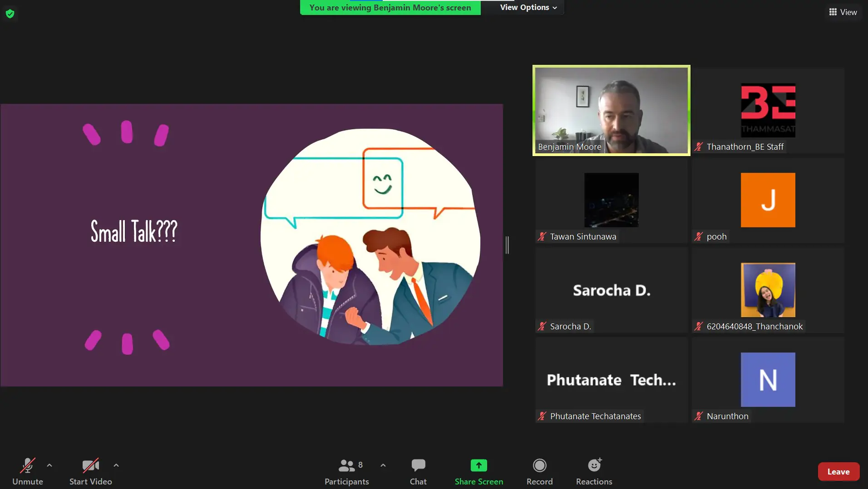The height and width of the screenshot is (489, 868).
Task: Click the green Benjamin Moore's screen banner
Action: [x=390, y=8]
